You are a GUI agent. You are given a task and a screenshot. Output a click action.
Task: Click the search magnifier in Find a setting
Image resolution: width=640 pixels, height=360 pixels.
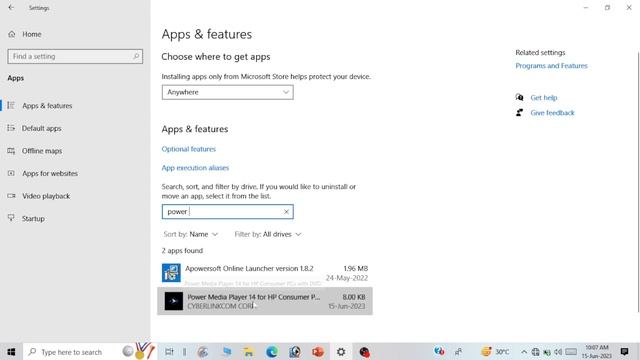[x=136, y=56]
